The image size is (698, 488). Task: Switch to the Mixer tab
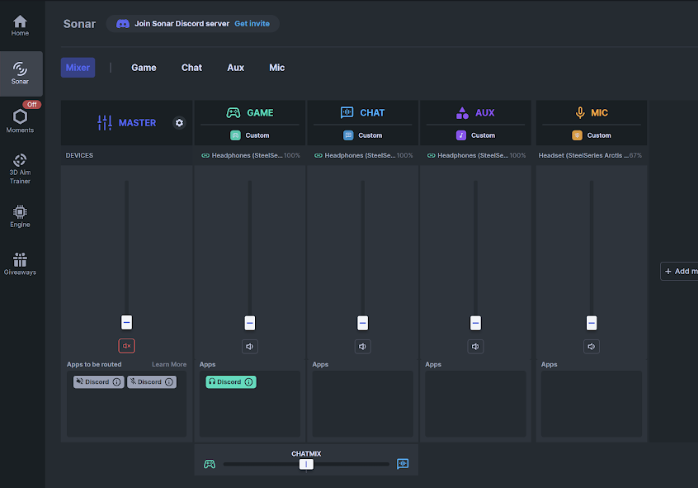click(78, 68)
